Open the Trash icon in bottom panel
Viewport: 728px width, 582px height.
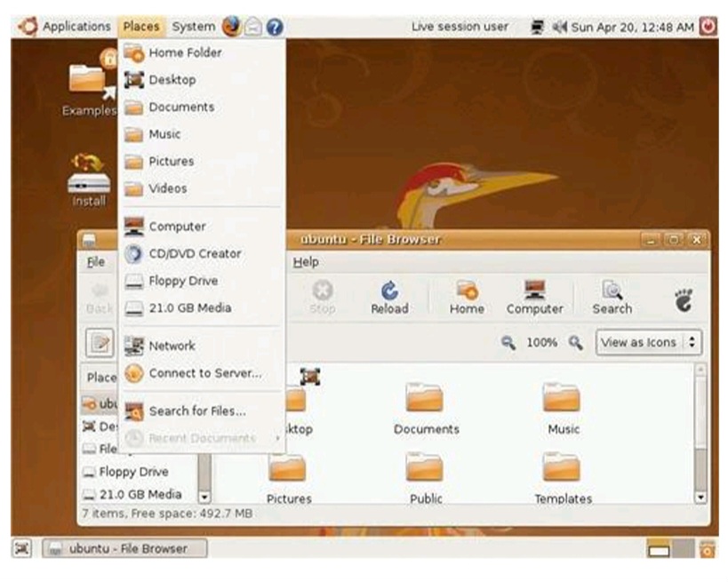(x=707, y=548)
